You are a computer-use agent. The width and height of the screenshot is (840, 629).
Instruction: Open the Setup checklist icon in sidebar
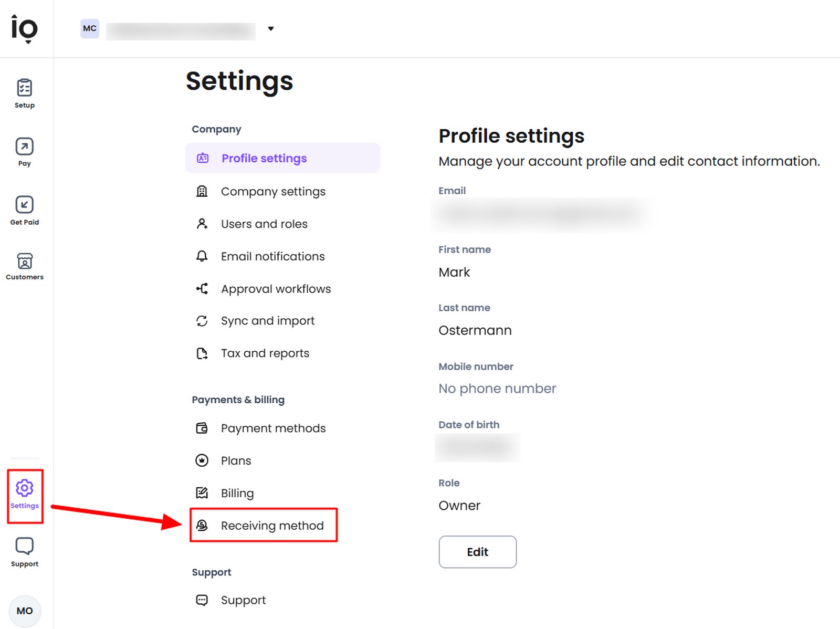(24, 88)
